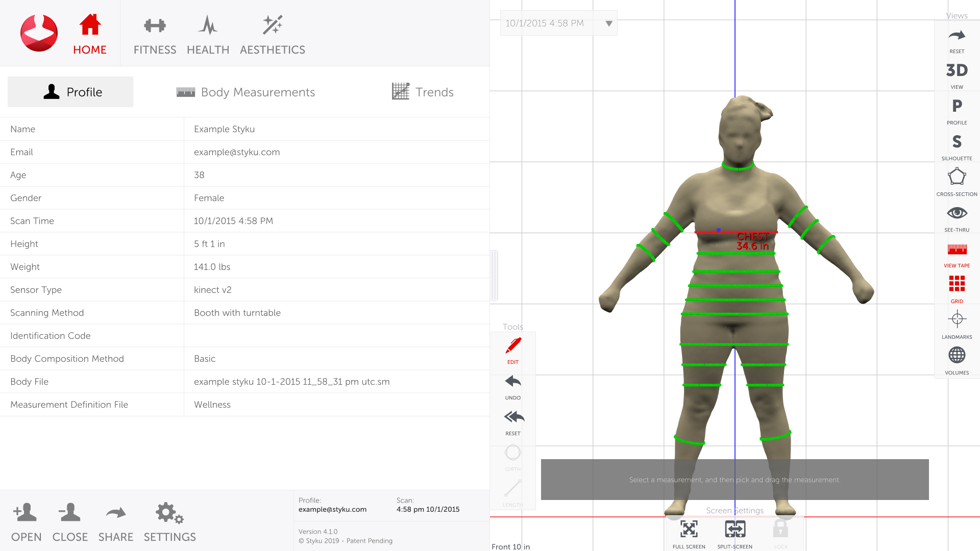Click the panel divider collapse handle

[494, 275]
